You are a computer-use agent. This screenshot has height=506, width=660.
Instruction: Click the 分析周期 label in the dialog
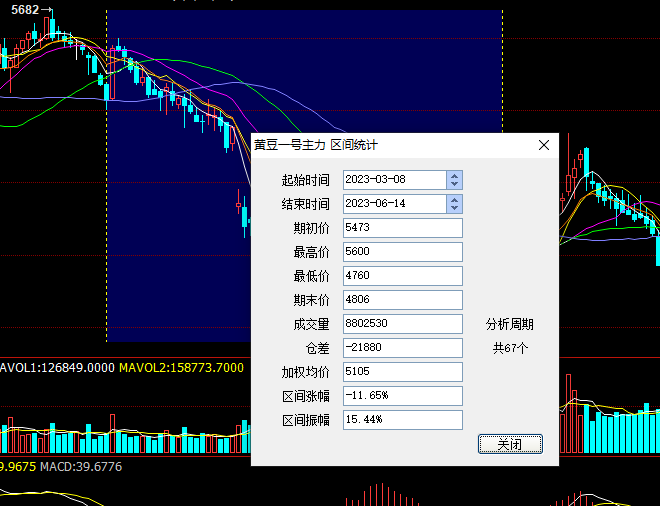pyautogui.click(x=509, y=324)
